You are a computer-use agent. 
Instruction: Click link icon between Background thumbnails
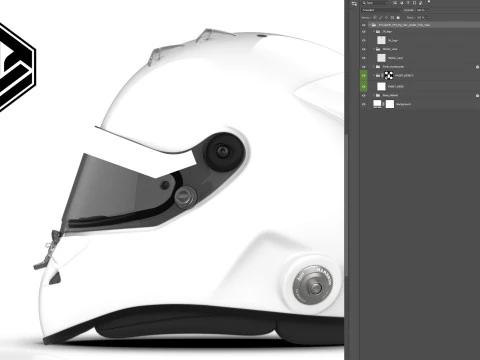(383, 104)
